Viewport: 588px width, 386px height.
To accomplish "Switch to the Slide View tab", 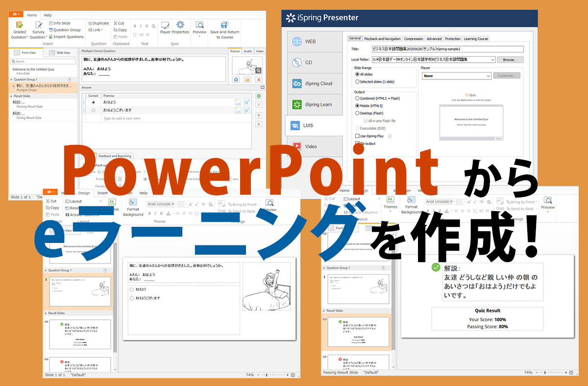I will (60, 52).
